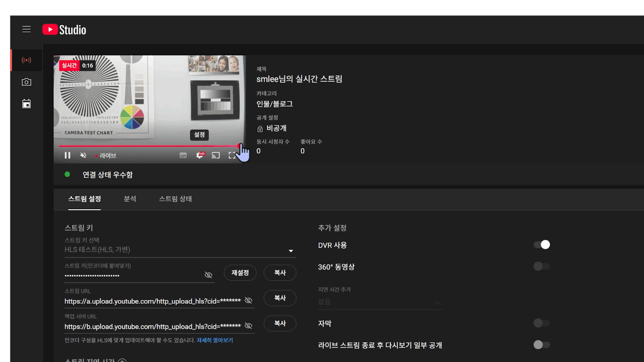
Task: Turn on the 자막 toggle
Action: tap(541, 323)
